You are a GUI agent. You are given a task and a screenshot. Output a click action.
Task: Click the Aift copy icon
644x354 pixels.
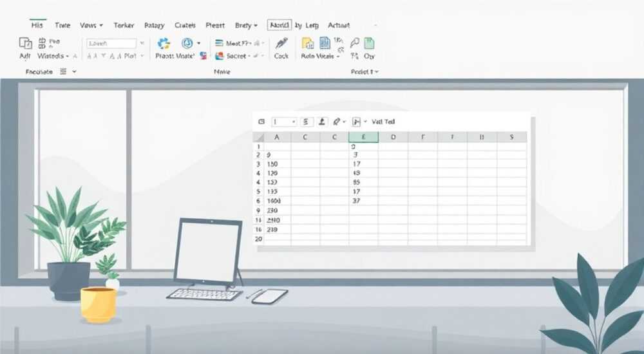[26, 43]
